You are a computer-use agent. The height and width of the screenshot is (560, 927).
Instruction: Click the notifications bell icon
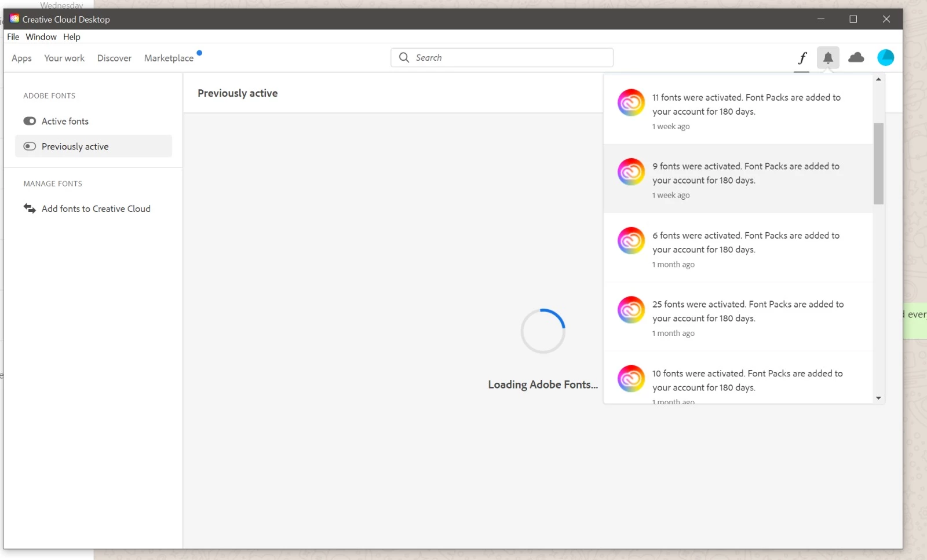coord(828,58)
